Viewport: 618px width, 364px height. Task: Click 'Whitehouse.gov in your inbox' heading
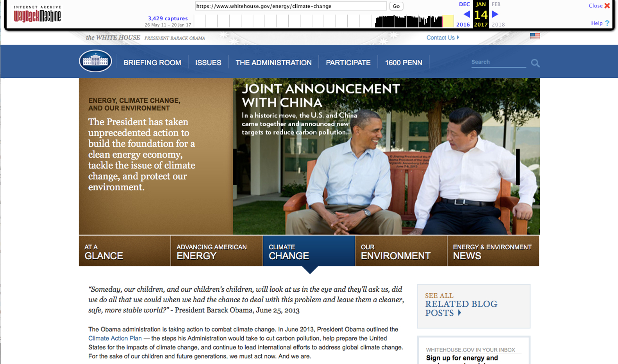click(471, 350)
